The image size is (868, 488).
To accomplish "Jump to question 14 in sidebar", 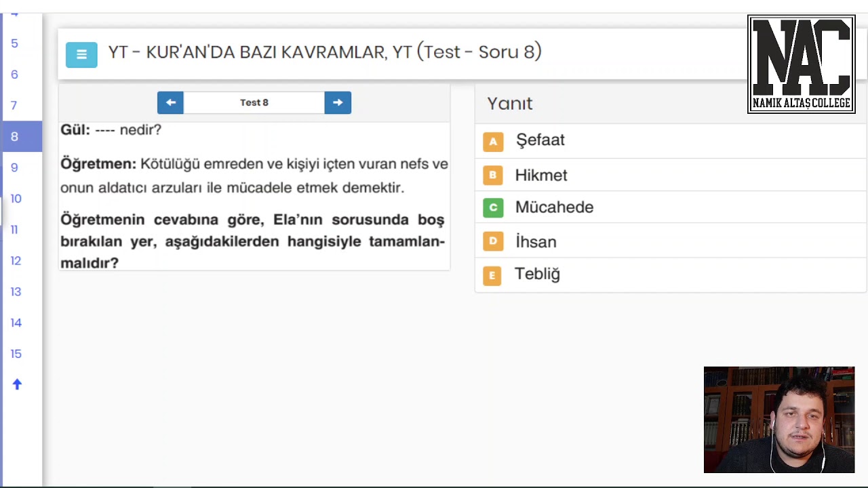I will tap(16, 323).
